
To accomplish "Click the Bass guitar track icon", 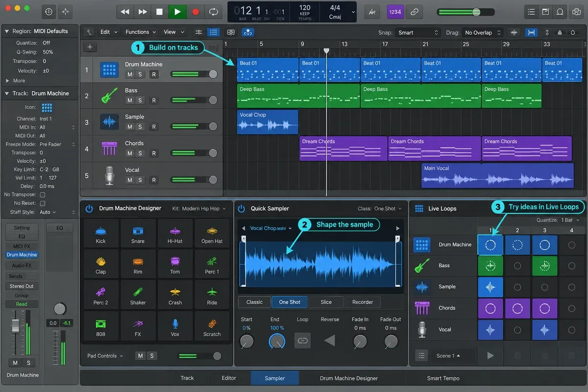I will coord(109,96).
